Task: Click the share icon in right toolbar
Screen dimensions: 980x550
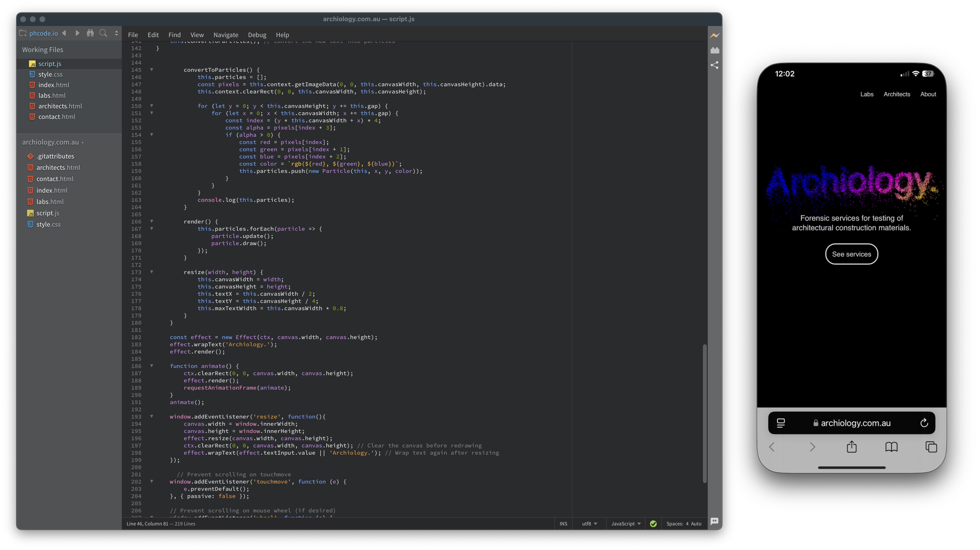Action: click(714, 65)
